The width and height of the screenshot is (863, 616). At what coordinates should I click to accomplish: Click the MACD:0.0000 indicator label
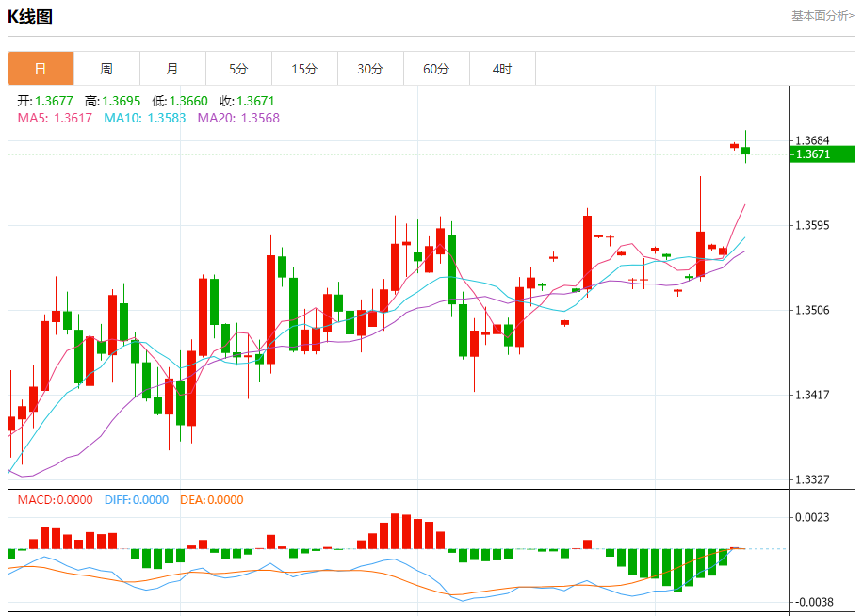55,500
